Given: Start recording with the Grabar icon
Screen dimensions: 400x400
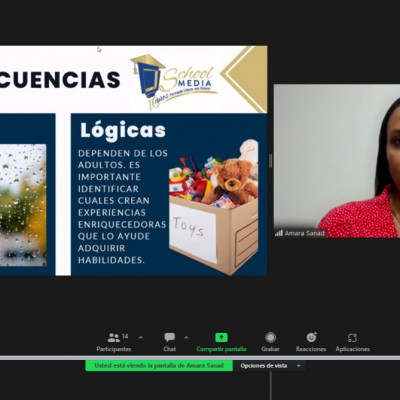Looking at the screenshot, I should click(271, 337).
